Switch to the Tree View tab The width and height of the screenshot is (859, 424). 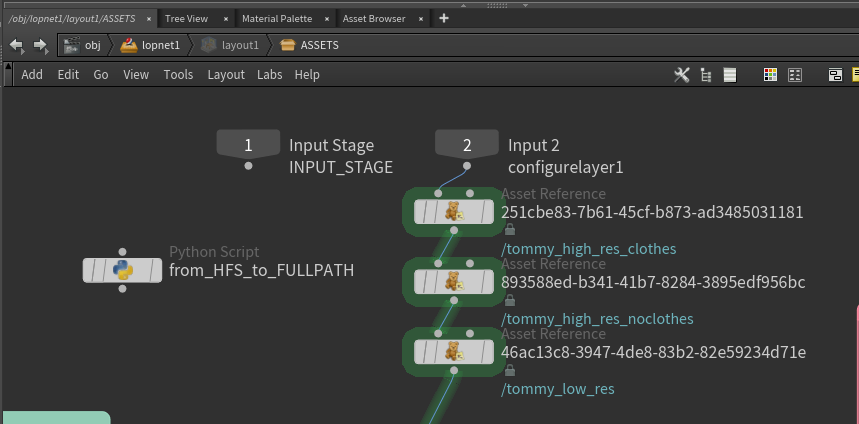186,19
